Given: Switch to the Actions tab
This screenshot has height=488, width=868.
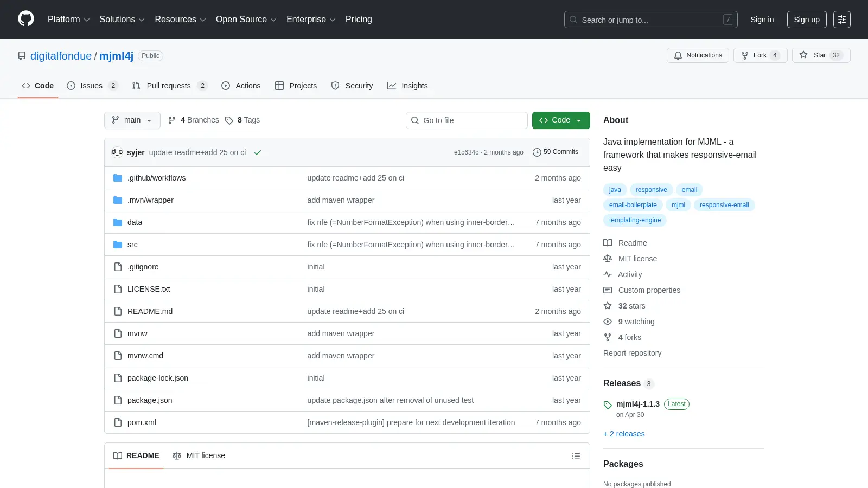Looking at the screenshot, I should click(x=241, y=86).
